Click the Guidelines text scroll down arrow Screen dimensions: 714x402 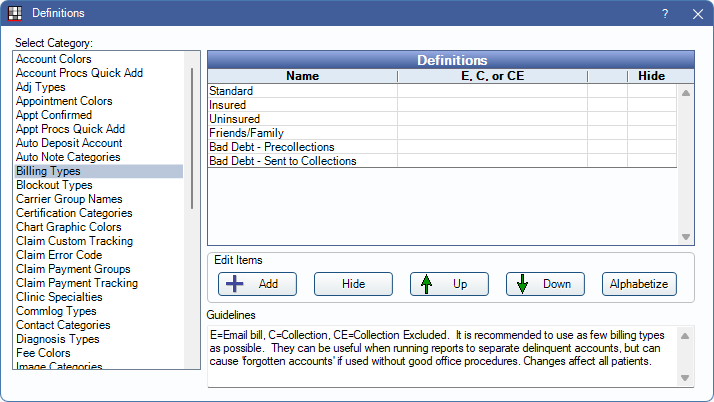pos(686,378)
